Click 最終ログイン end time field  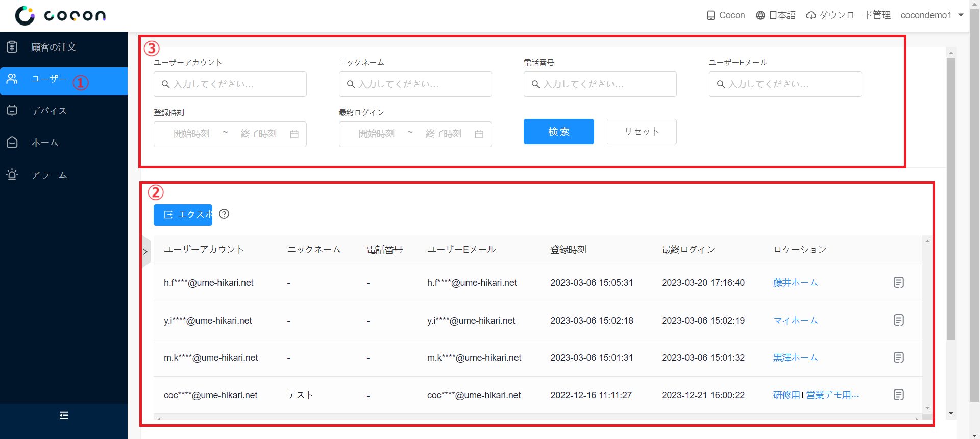pos(444,134)
